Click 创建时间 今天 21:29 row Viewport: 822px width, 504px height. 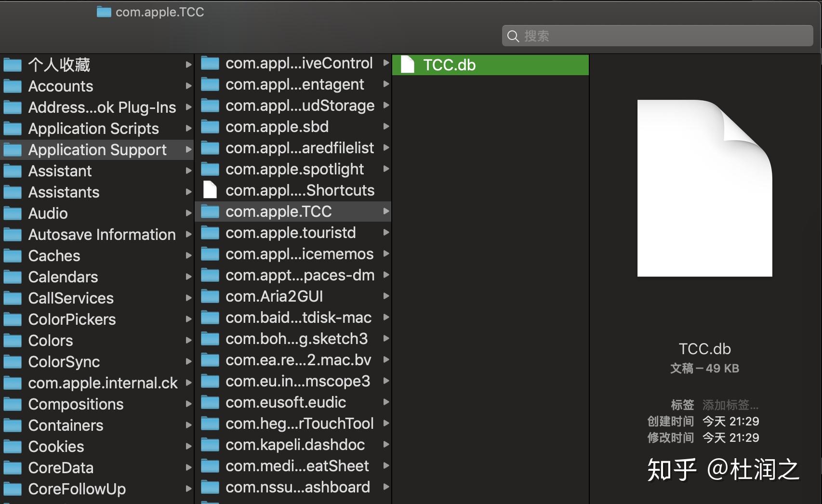tap(703, 421)
